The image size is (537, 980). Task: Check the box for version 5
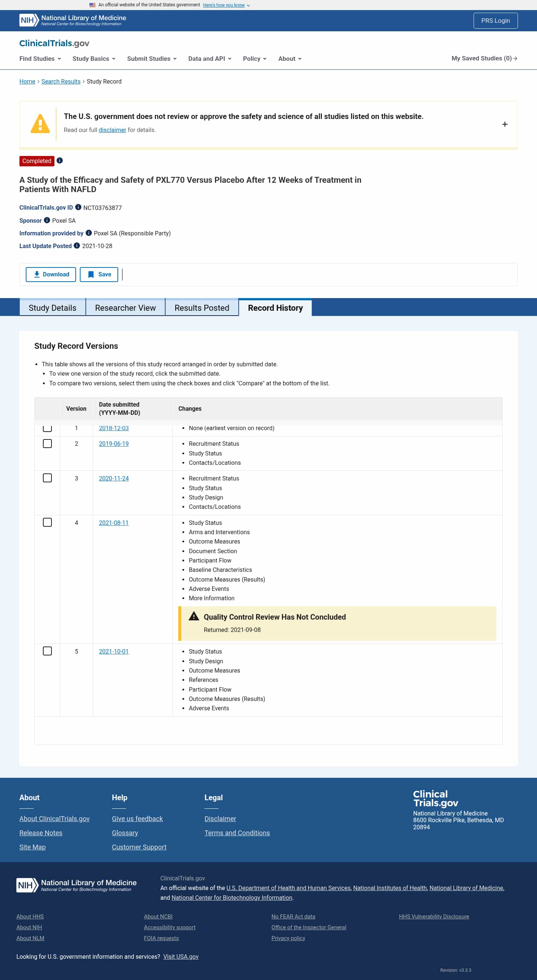(47, 651)
